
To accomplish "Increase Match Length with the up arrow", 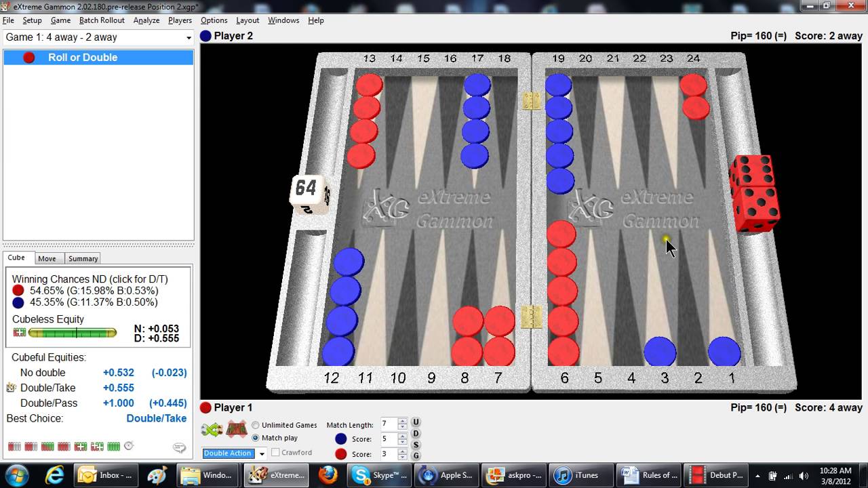I will (x=402, y=421).
